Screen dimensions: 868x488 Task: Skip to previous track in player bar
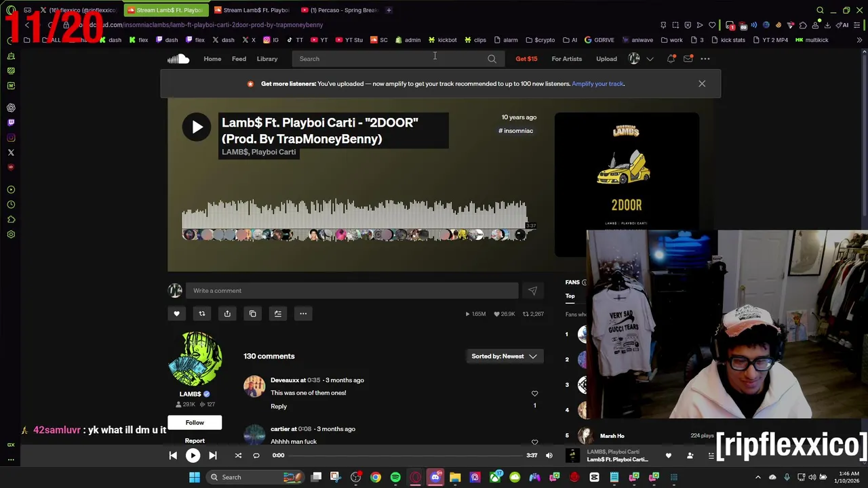(x=173, y=456)
